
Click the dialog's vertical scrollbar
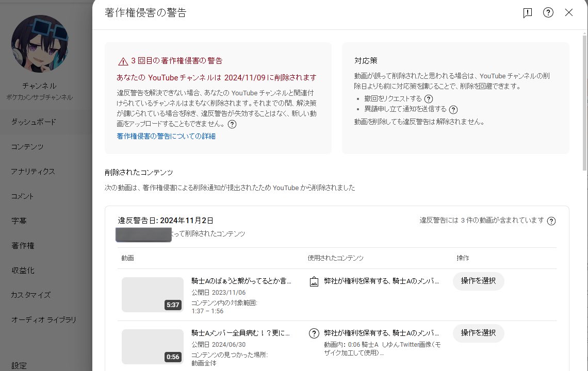click(x=584, y=103)
